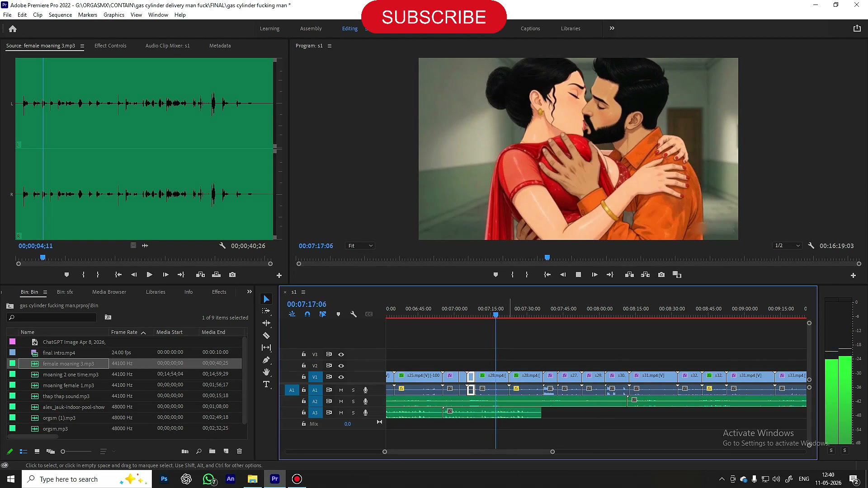Open Quick Export share icon
Viewport: 868px width, 488px height.
coord(857,28)
